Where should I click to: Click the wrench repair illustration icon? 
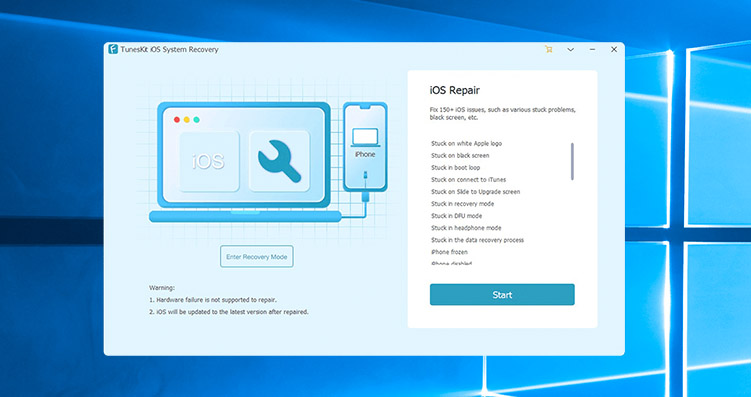point(279,161)
